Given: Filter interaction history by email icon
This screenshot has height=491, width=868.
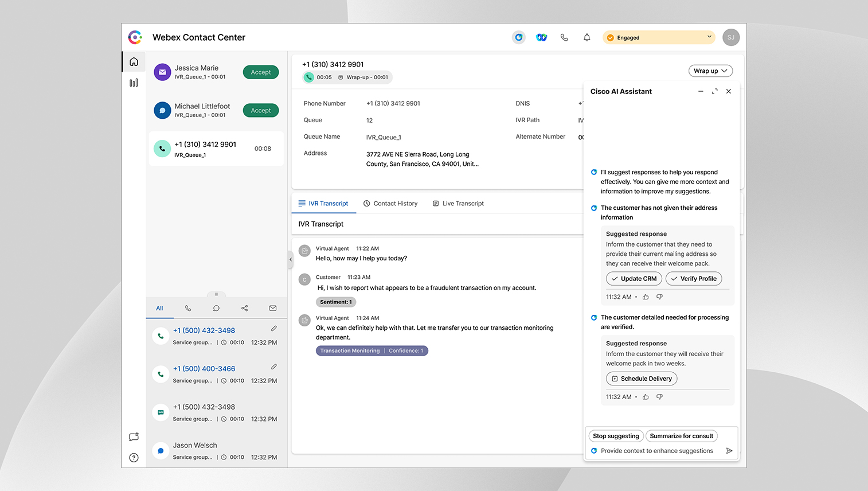Looking at the screenshot, I should click(x=273, y=308).
